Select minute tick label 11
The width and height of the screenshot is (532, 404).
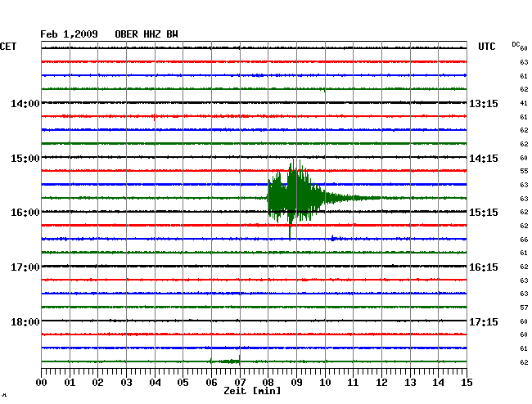[353, 383]
